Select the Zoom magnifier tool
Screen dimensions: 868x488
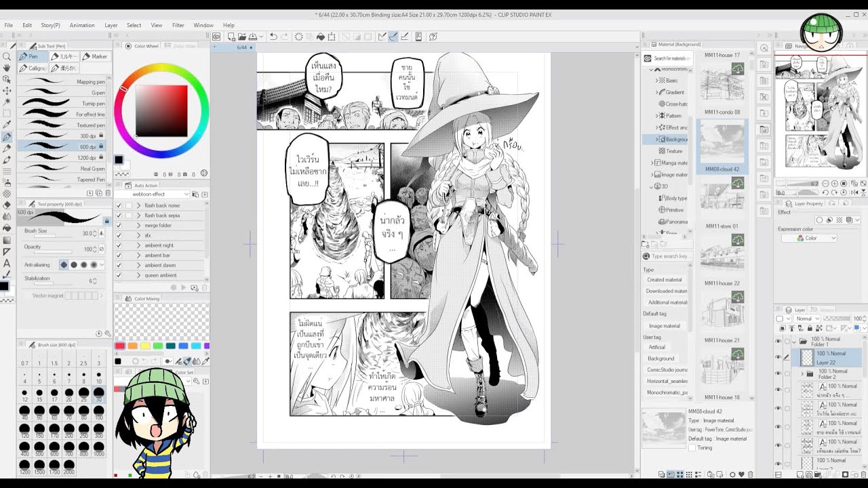click(7, 57)
